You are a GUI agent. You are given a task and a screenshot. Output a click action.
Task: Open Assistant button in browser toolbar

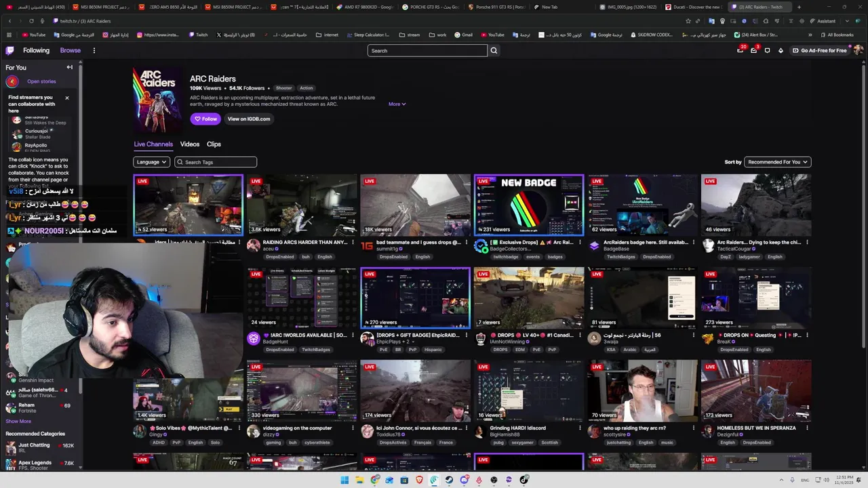click(x=823, y=21)
